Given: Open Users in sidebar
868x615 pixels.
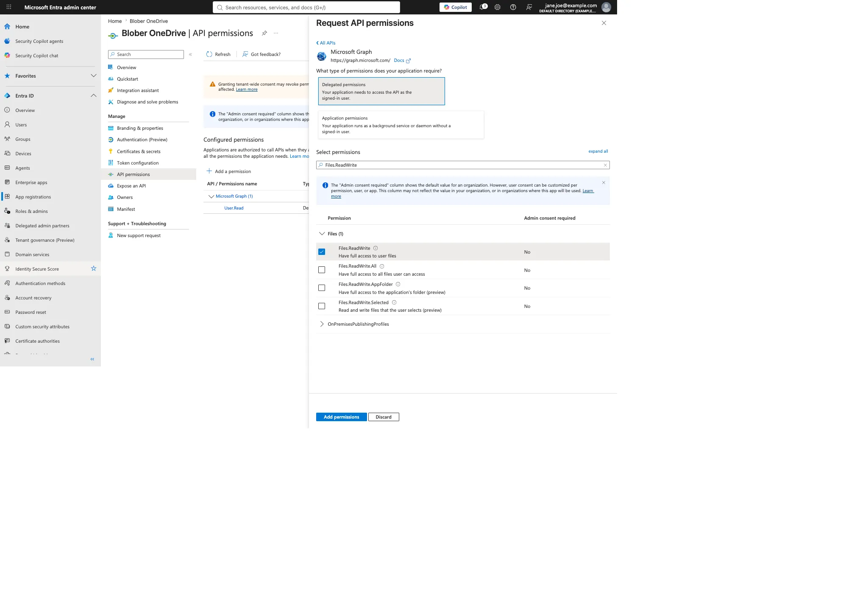Looking at the screenshot, I should point(21,125).
